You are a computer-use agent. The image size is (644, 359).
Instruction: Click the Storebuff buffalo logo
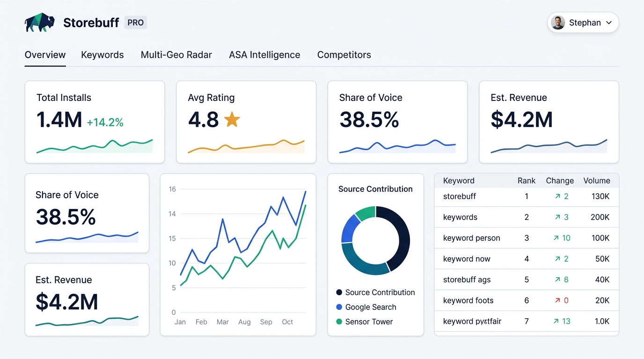(39, 22)
